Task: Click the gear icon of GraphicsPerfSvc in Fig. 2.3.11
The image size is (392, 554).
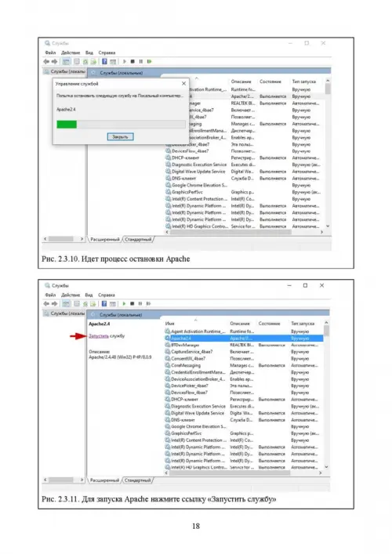Action: (168, 433)
